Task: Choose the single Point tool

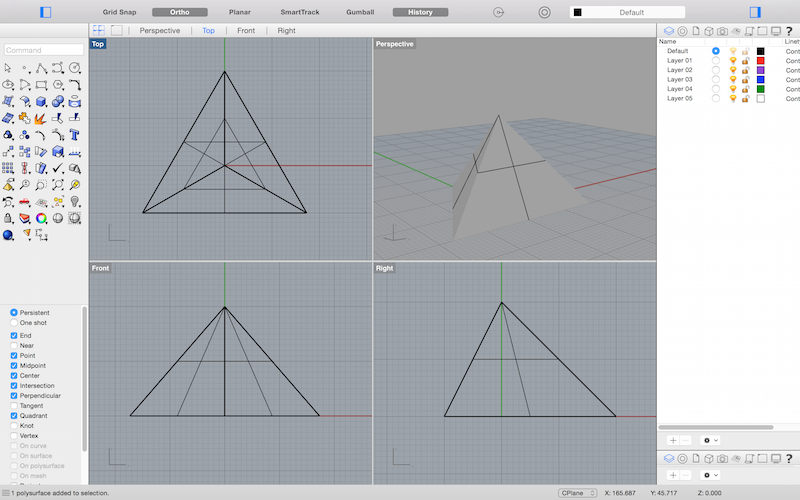Action: [x=24, y=68]
